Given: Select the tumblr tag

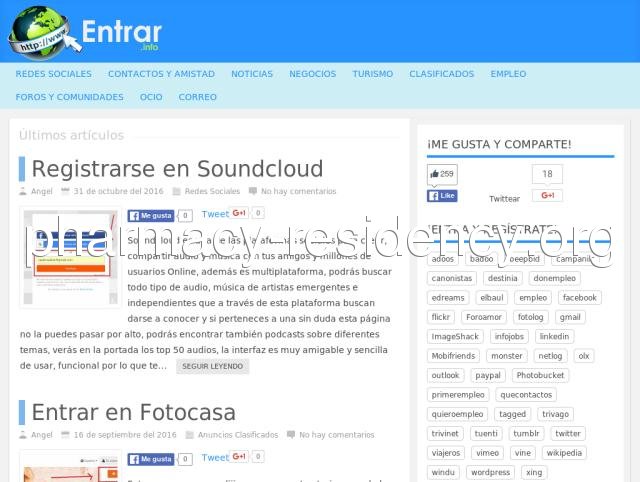Looking at the screenshot, I should coord(526,433).
